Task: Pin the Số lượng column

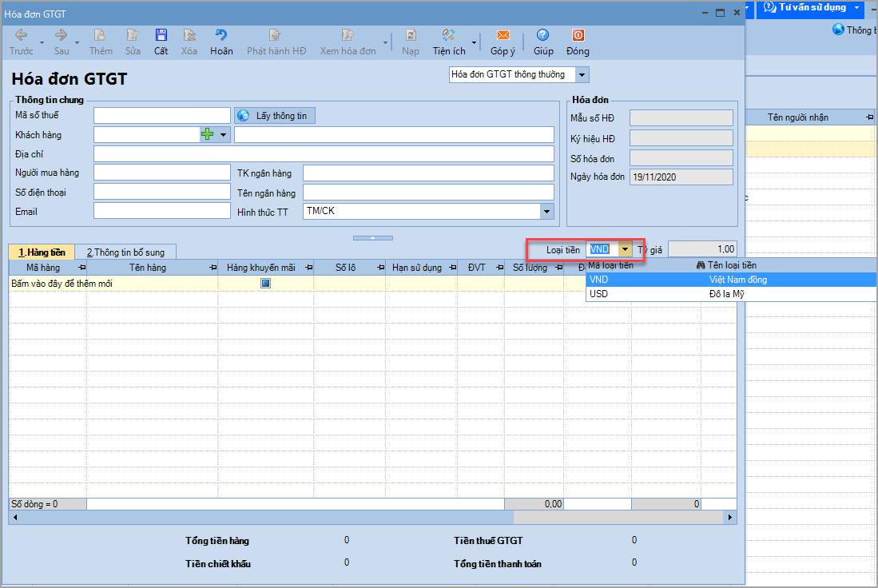Action: 558,268
